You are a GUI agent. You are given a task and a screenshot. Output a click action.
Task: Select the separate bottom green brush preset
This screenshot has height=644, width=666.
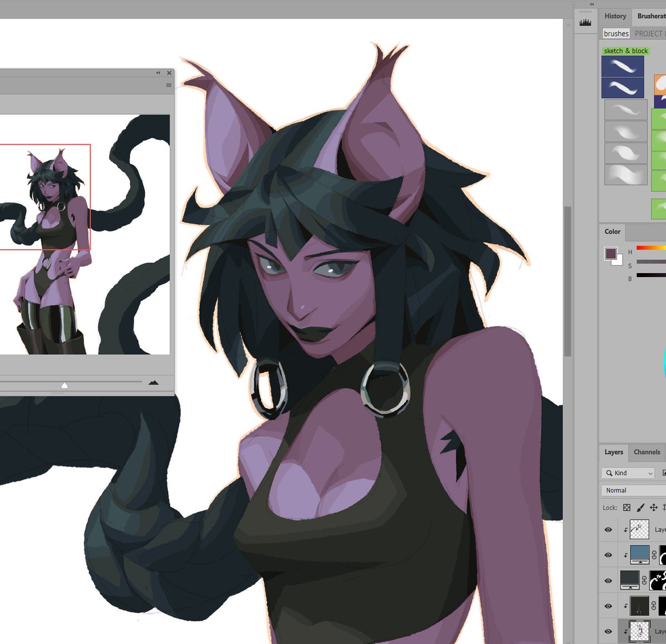point(658,209)
